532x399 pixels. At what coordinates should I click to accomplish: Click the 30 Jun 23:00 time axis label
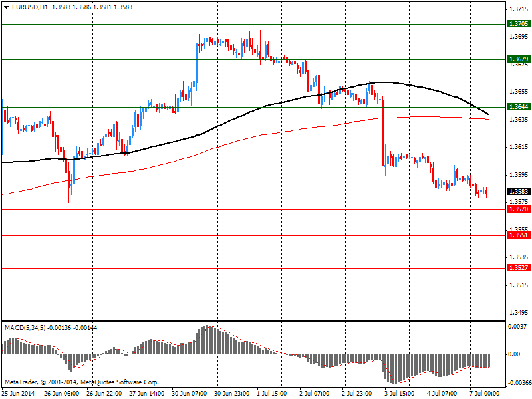click(232, 394)
